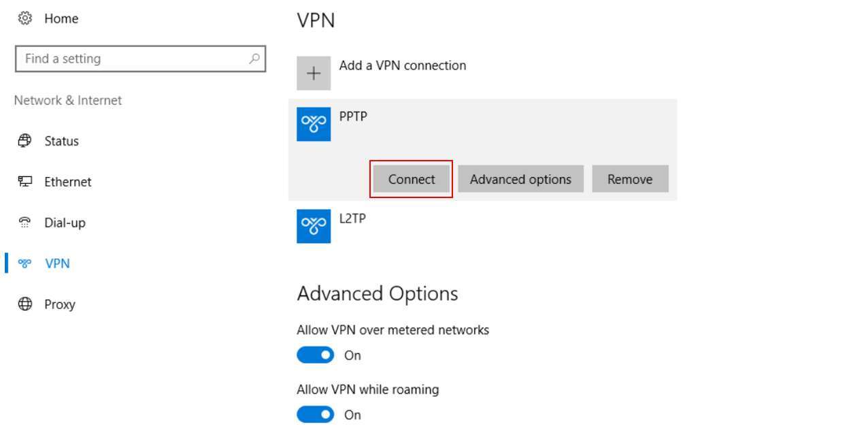This screenshot has height=435, width=868.
Task: Expand the L2TP connection entry
Action: [x=483, y=226]
